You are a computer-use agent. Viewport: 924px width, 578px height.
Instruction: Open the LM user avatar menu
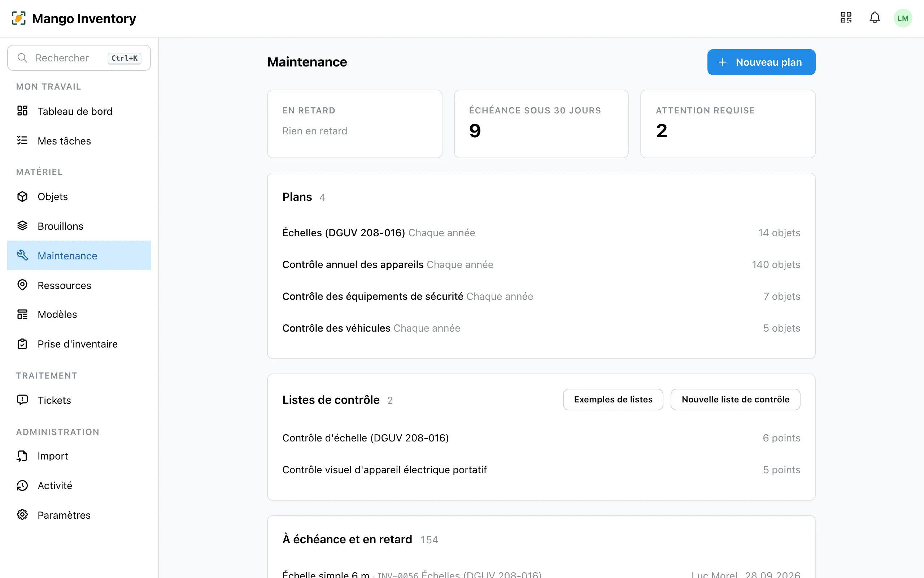[903, 18]
